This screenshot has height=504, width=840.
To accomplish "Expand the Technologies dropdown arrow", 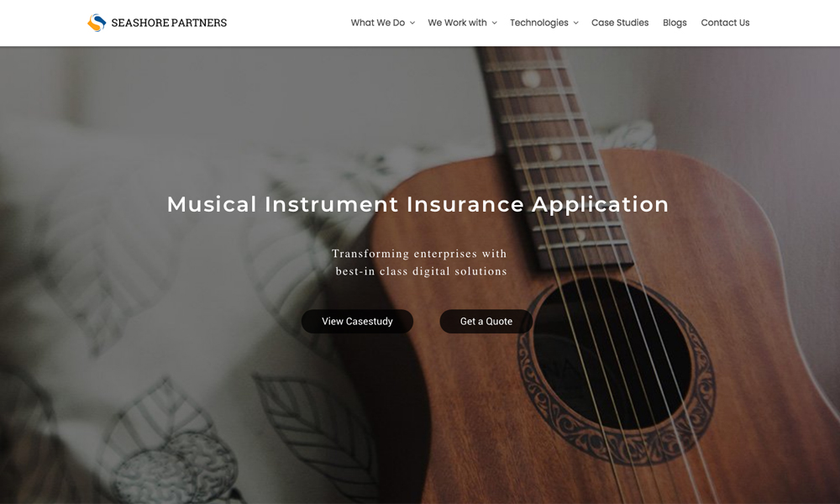I will pyautogui.click(x=576, y=23).
